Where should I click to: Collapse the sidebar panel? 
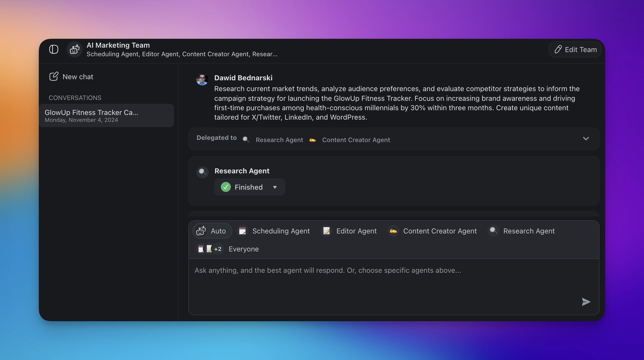coord(53,49)
